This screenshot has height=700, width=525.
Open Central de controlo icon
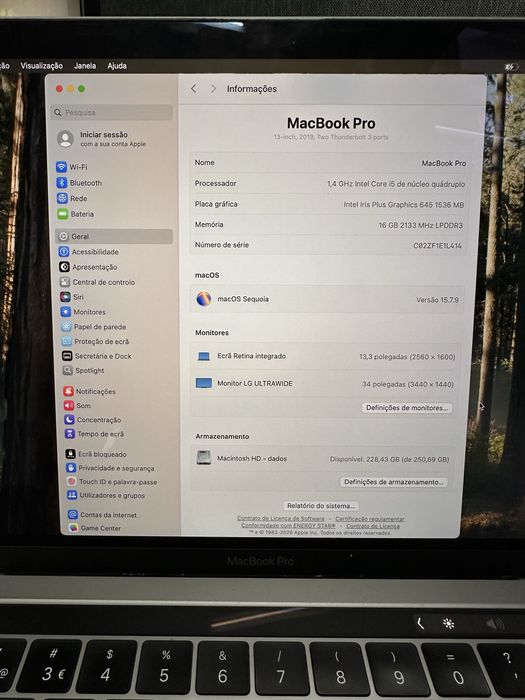pos(65,282)
